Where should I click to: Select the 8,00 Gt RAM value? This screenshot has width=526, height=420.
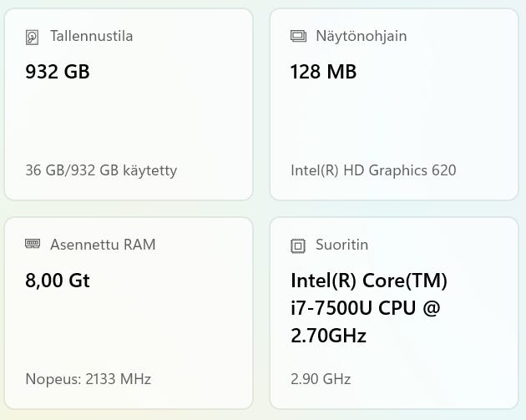58,281
